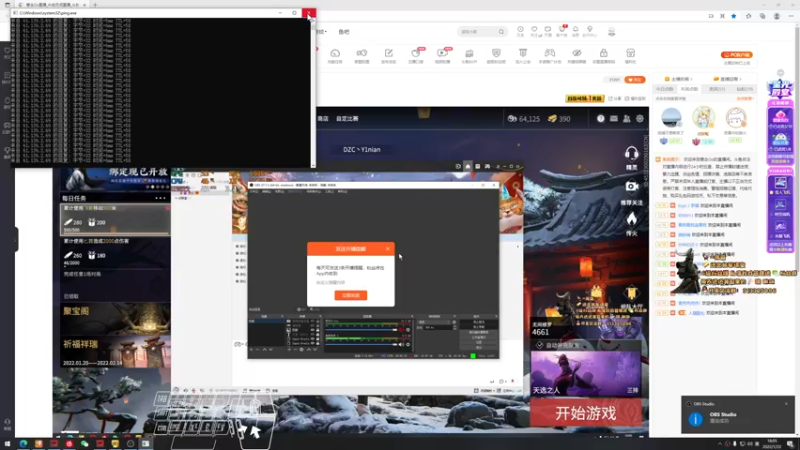Viewport: 800px width, 450px height.
Task: Click the headset icon on game's right side
Action: [632, 154]
